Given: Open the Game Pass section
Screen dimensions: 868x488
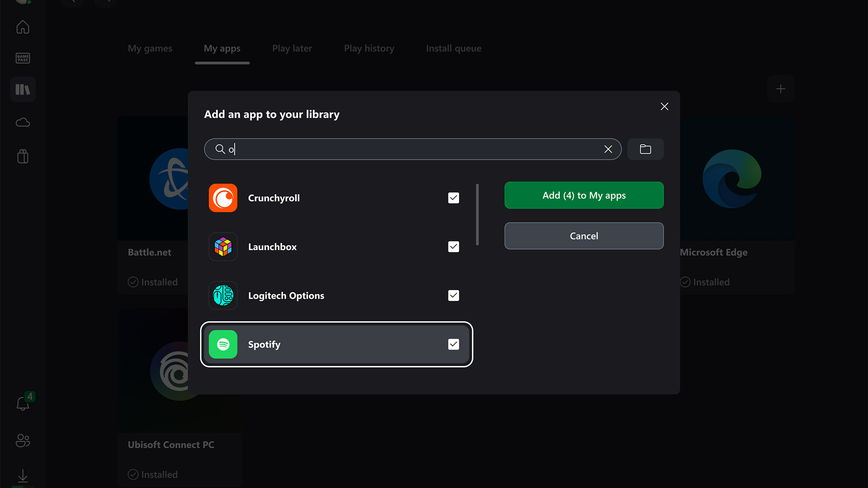Looking at the screenshot, I should [x=22, y=58].
